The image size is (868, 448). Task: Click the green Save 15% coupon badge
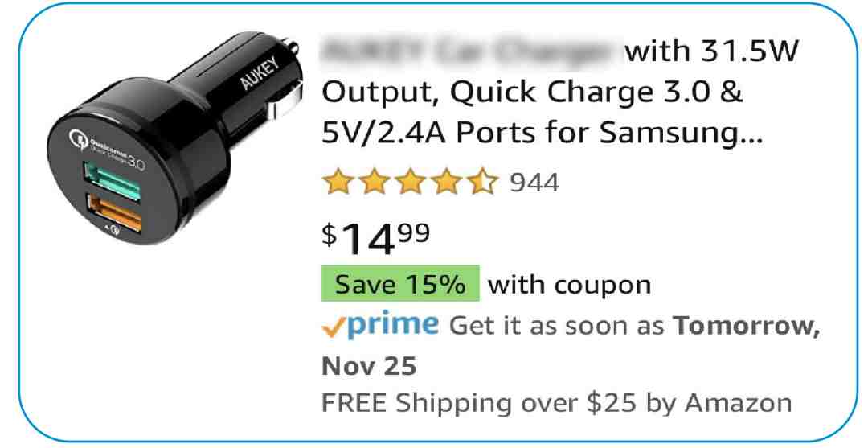(x=399, y=284)
